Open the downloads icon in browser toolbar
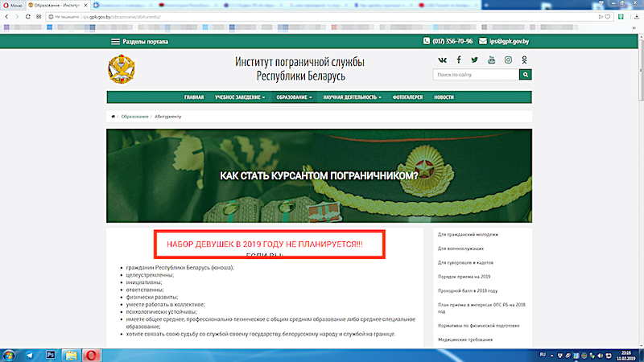This screenshot has width=644, height=362. click(637, 17)
